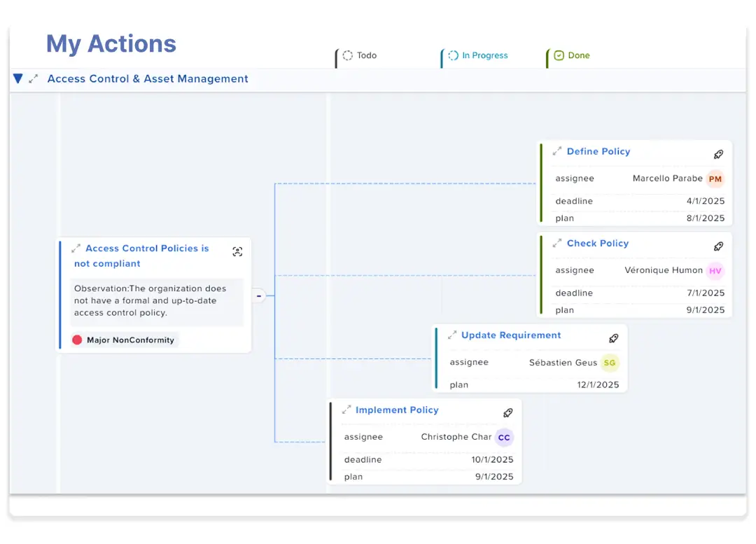Click Christophe Char's CC avatar badge

pos(504,438)
